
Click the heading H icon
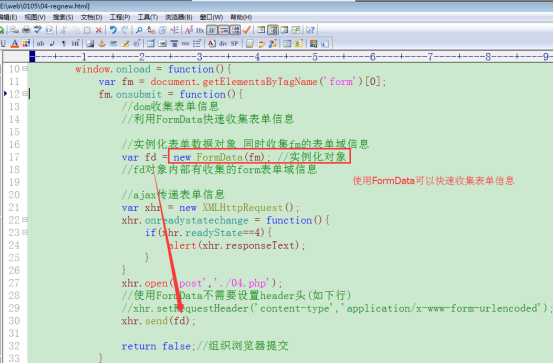pyautogui.click(x=75, y=44)
